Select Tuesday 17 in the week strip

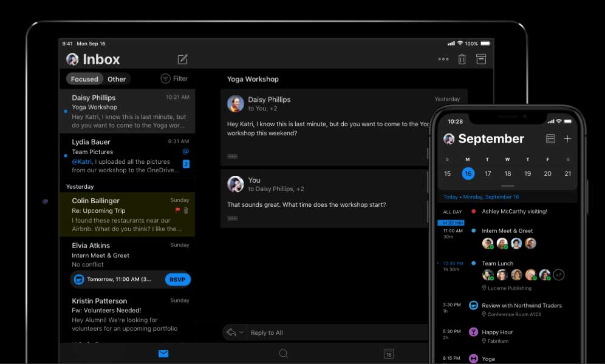coord(488,174)
